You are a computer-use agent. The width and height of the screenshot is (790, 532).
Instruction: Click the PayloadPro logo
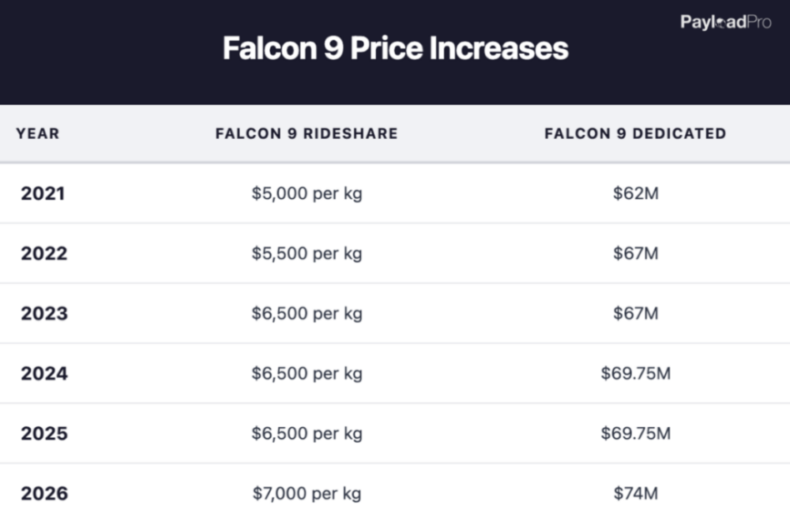pos(725,22)
